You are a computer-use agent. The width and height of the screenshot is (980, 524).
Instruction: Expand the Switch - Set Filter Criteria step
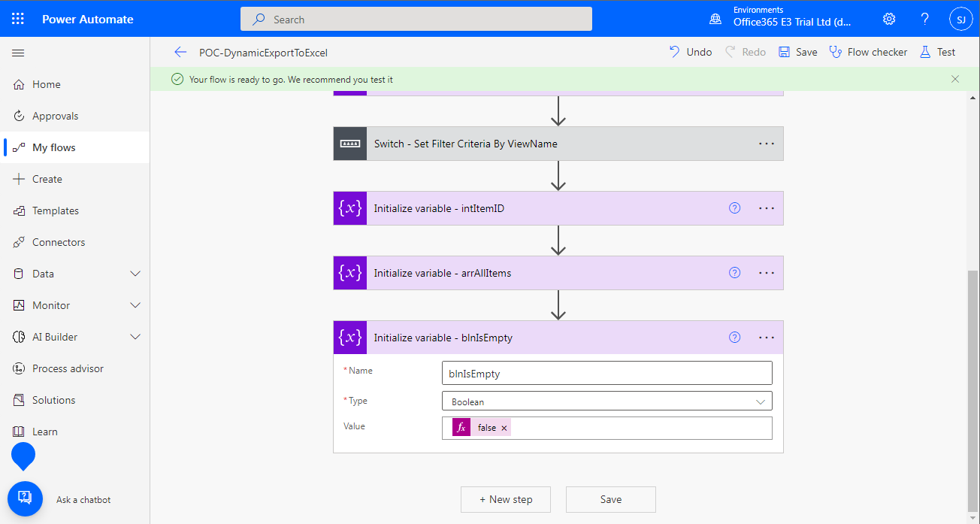pos(558,144)
